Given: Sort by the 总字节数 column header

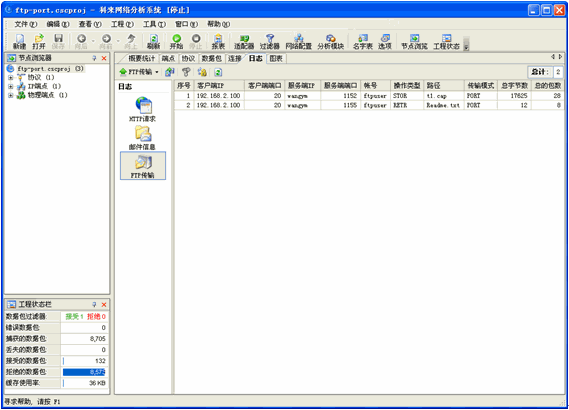Looking at the screenshot, I should click(514, 86).
